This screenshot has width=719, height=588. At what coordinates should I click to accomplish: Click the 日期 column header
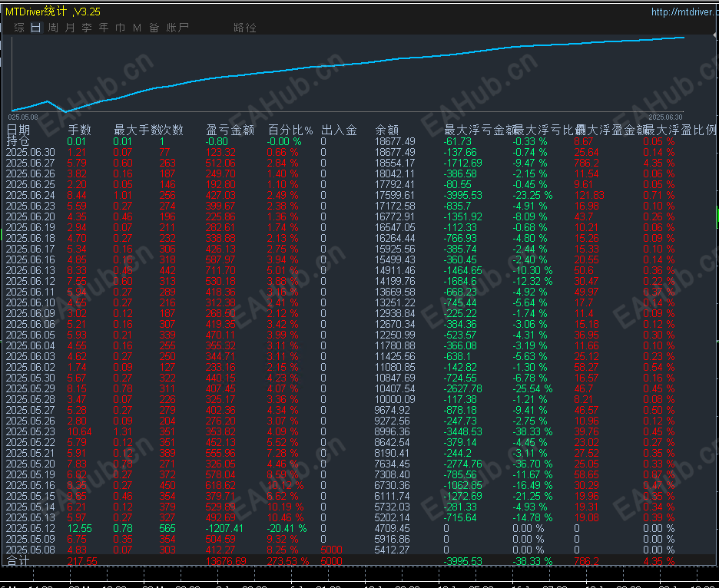coord(18,130)
